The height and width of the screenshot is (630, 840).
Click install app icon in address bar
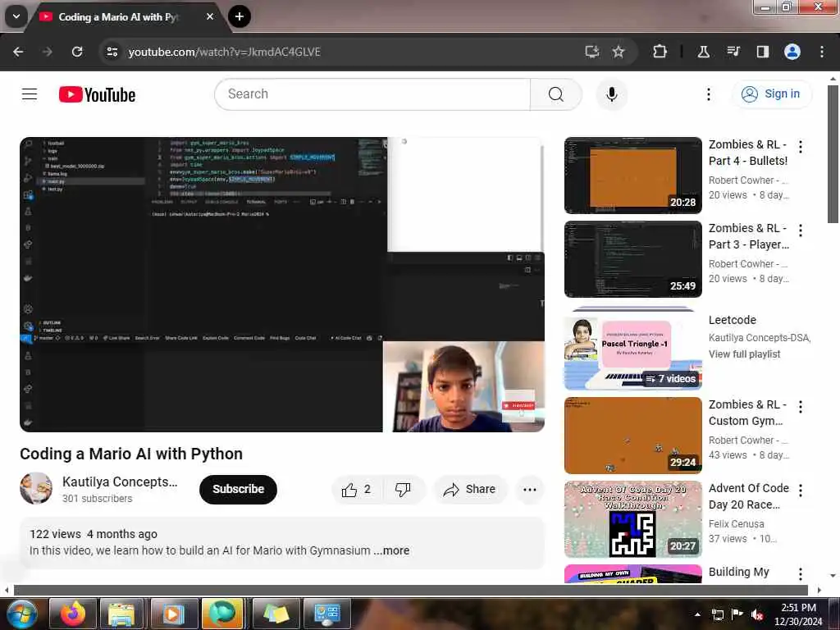coord(592,52)
